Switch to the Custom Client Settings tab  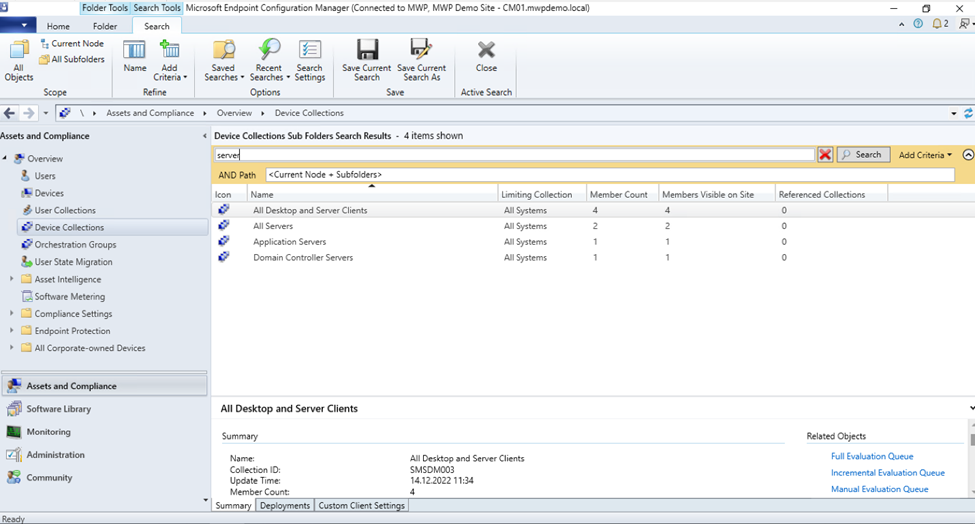[x=361, y=505]
